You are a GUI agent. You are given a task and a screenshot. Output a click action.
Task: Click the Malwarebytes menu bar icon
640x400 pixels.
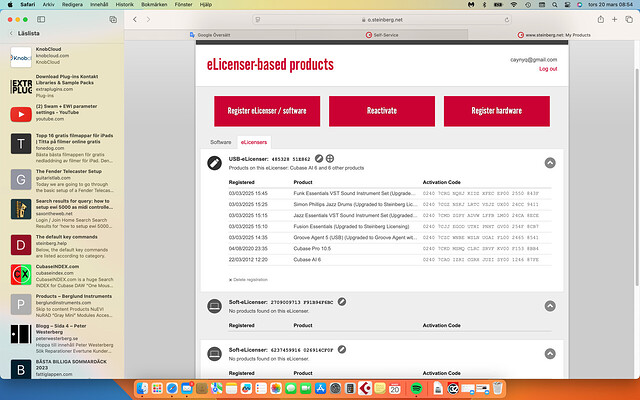pyautogui.click(x=471, y=4)
